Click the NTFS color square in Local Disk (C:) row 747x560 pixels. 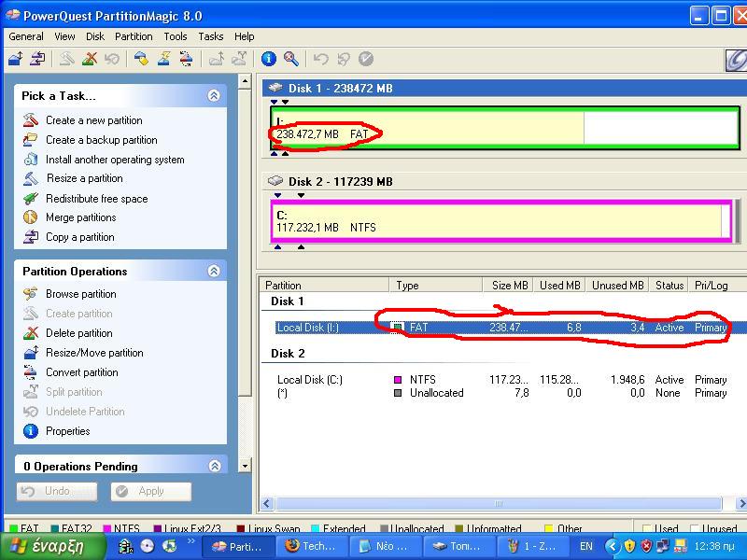coord(398,380)
